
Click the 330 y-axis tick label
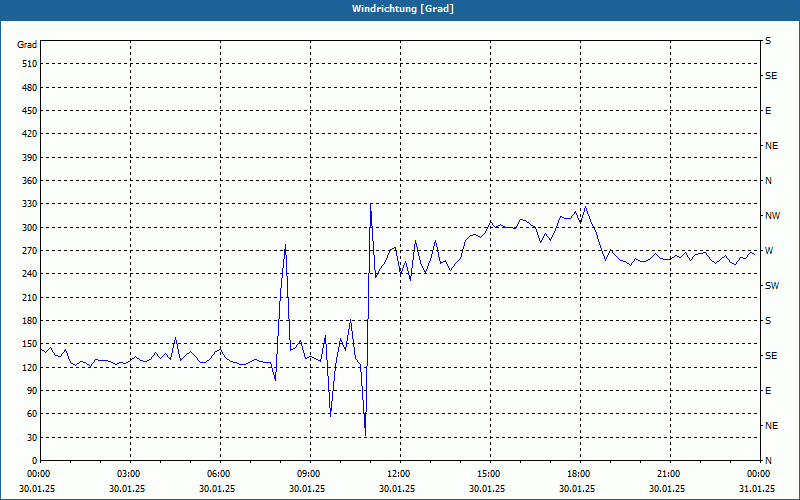pyautogui.click(x=29, y=204)
